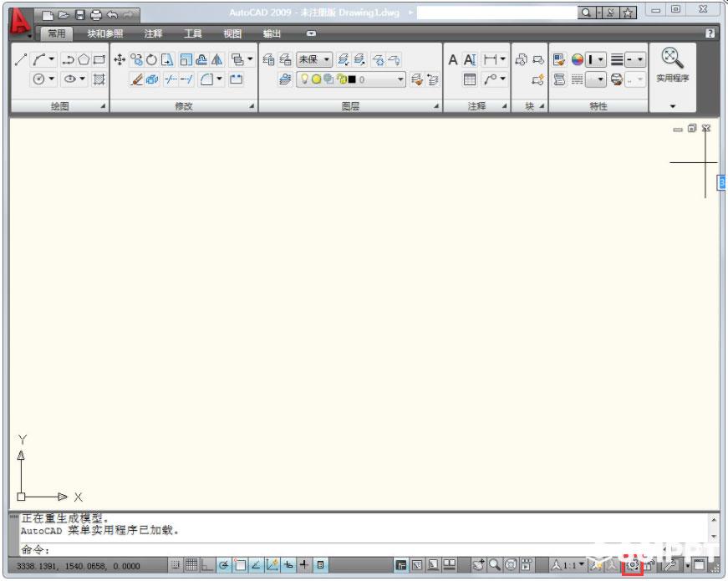Select the Line drawing tool
728x581 pixels.
20,59
